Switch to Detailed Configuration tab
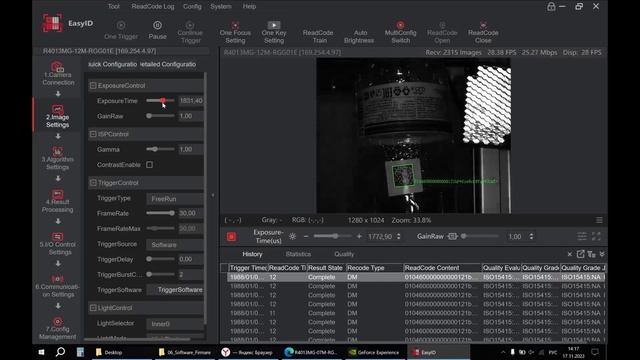 tap(168, 64)
